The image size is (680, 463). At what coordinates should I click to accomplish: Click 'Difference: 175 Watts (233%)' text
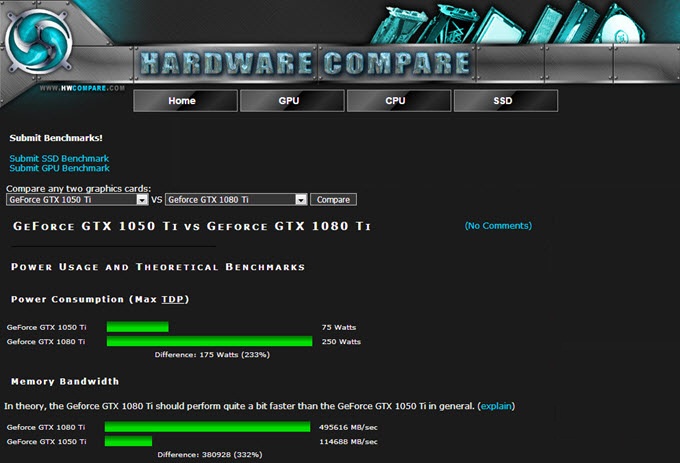[212, 355]
